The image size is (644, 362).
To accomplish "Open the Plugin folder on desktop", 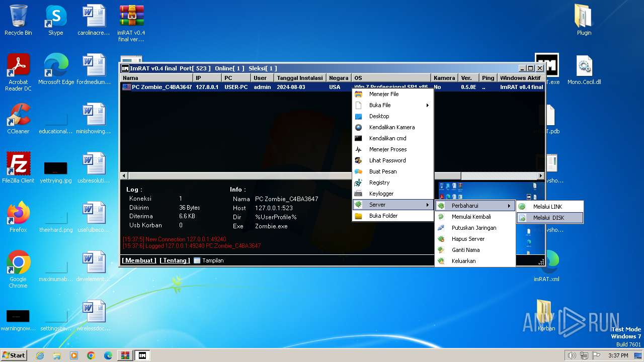I will click(x=584, y=20).
